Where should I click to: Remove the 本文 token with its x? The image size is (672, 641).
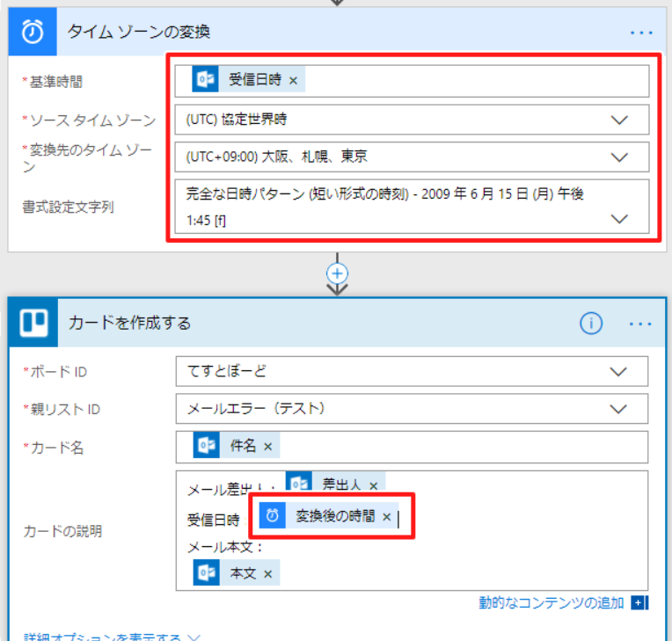(268, 574)
